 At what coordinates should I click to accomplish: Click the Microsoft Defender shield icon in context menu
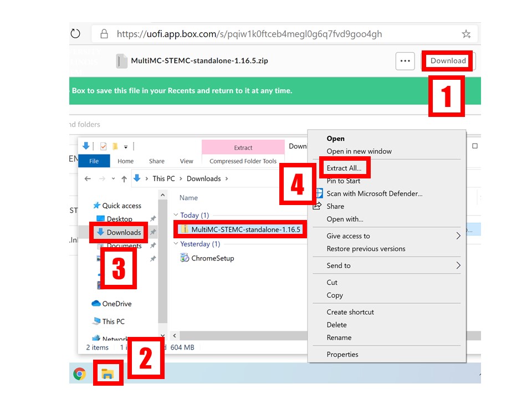click(x=319, y=193)
